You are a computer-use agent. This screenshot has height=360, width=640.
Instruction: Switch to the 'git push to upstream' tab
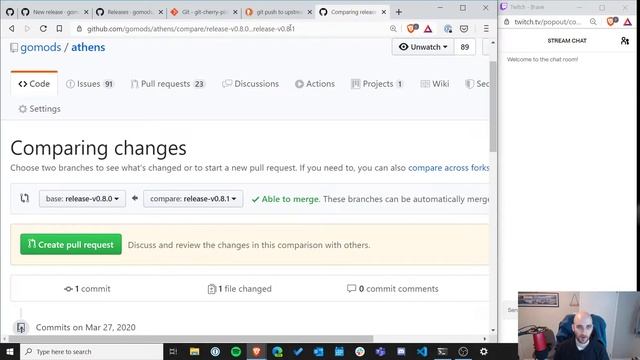coord(278,12)
